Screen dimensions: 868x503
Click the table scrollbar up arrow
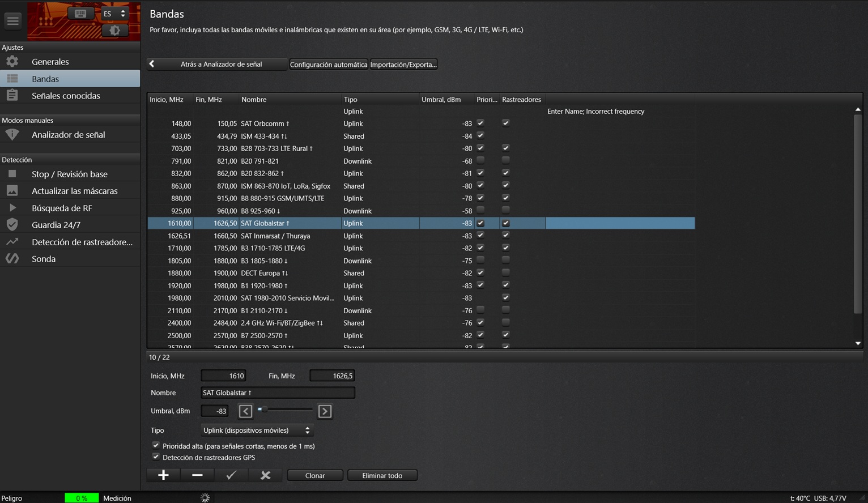(858, 109)
